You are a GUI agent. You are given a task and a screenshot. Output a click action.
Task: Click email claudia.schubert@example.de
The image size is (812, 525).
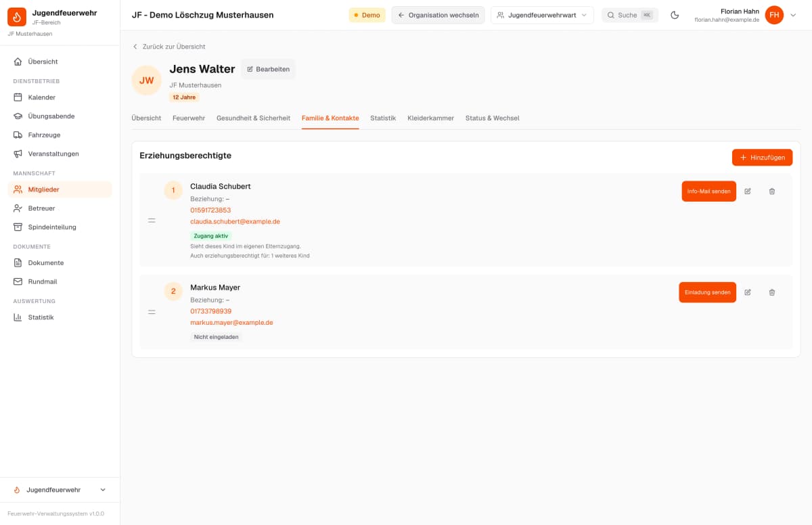click(x=235, y=221)
